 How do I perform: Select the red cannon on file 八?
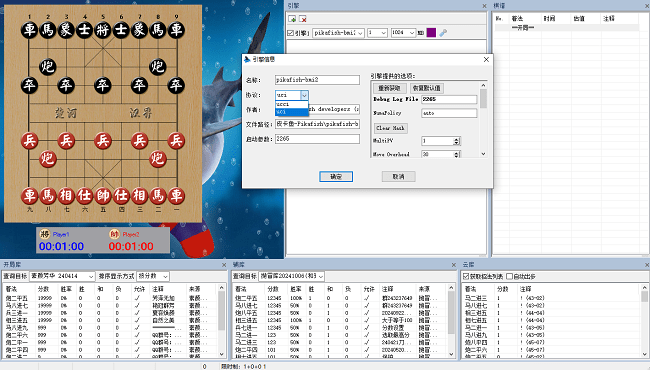(x=48, y=159)
